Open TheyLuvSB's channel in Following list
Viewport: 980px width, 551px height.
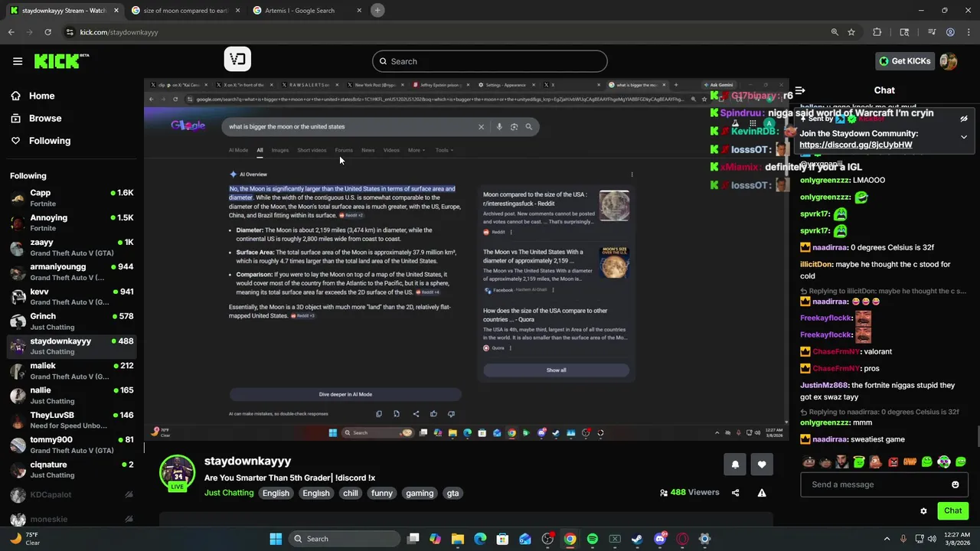72,420
